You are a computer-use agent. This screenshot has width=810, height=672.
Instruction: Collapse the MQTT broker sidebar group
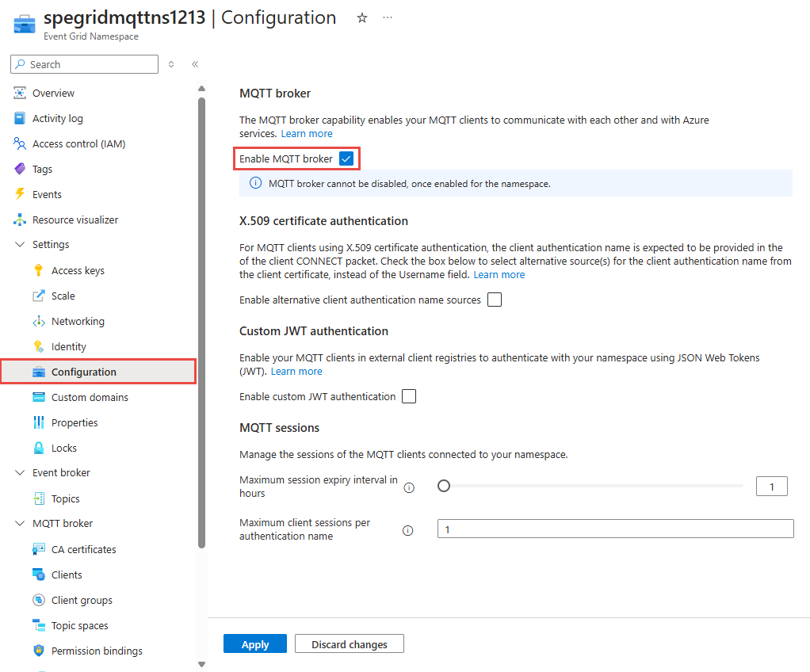[20, 524]
